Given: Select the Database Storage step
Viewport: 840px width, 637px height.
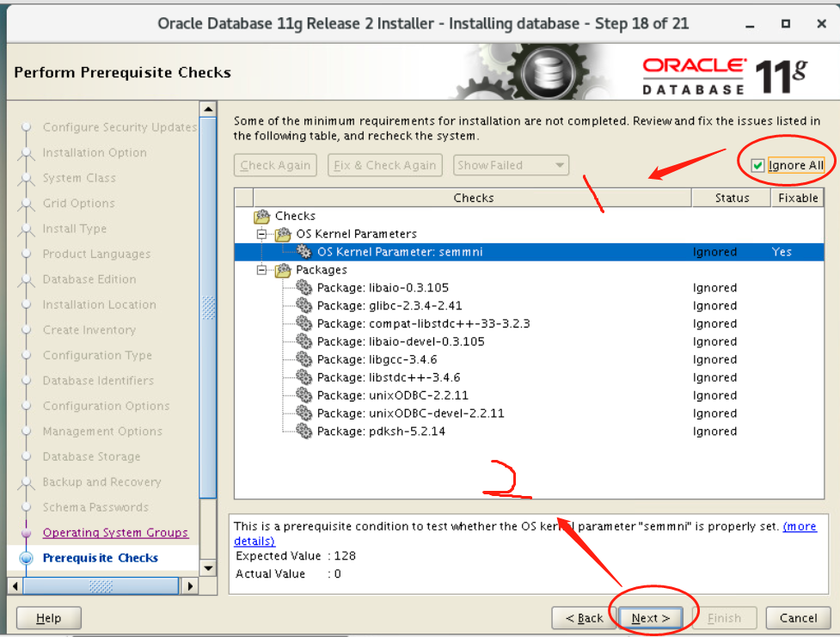Looking at the screenshot, I should click(92, 456).
